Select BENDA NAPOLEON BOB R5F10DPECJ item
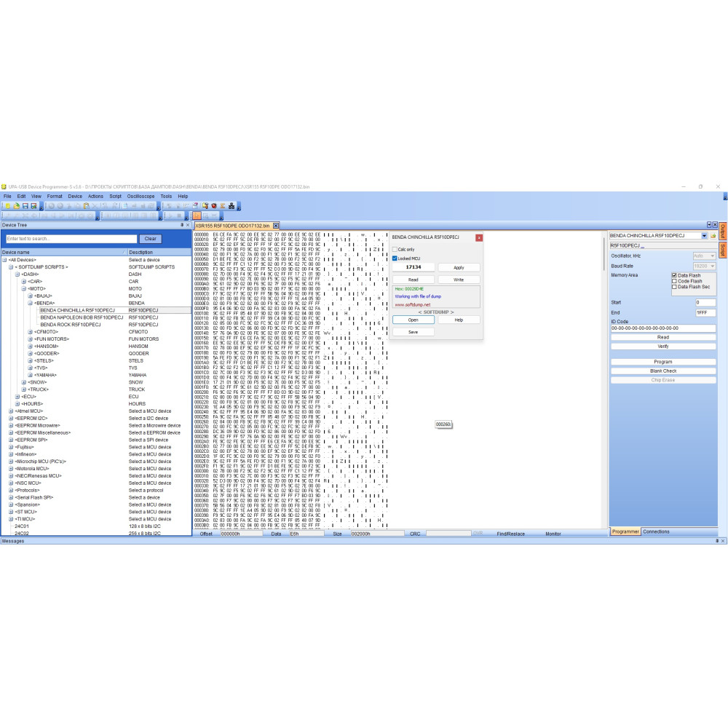 click(82, 317)
